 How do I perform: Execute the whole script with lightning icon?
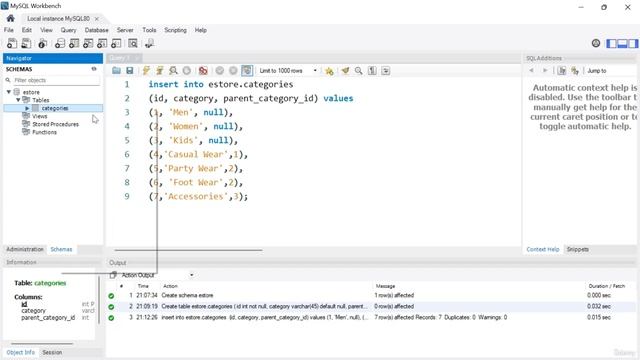point(146,71)
